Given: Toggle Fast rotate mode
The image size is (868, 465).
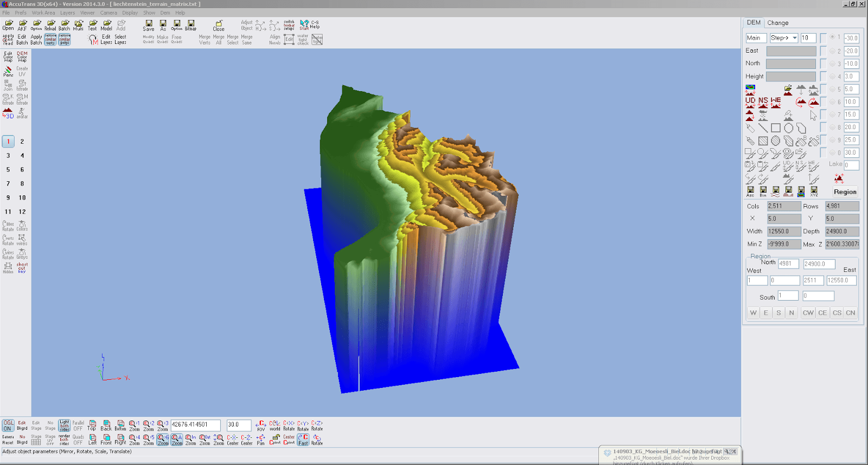Looking at the screenshot, I should [x=303, y=439].
